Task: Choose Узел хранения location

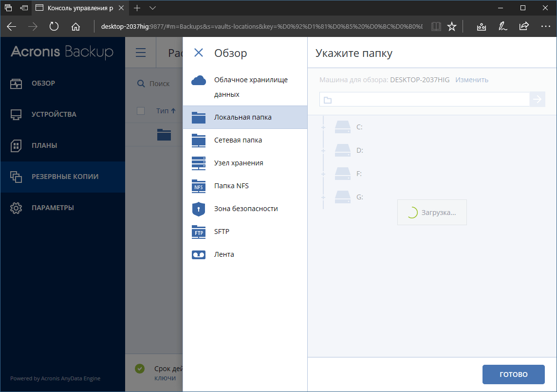Action: [x=245, y=163]
